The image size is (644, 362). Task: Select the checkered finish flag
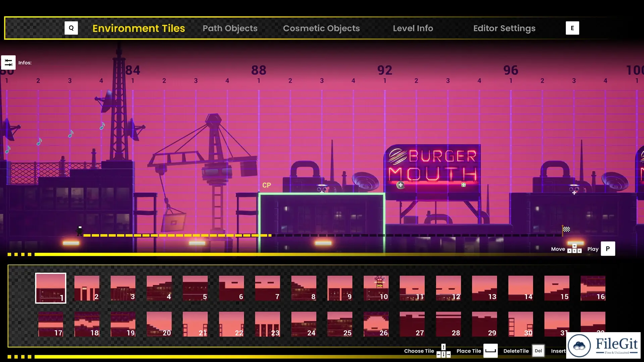[x=566, y=230]
